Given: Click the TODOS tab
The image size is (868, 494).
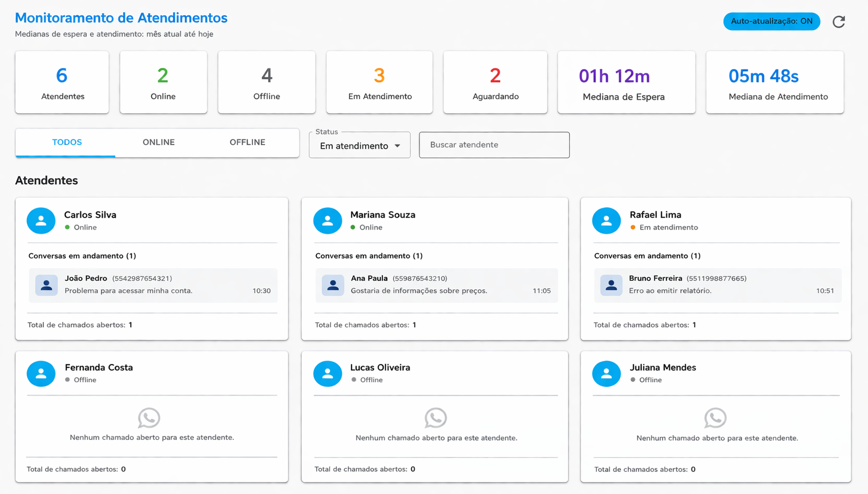Looking at the screenshot, I should coord(67,142).
